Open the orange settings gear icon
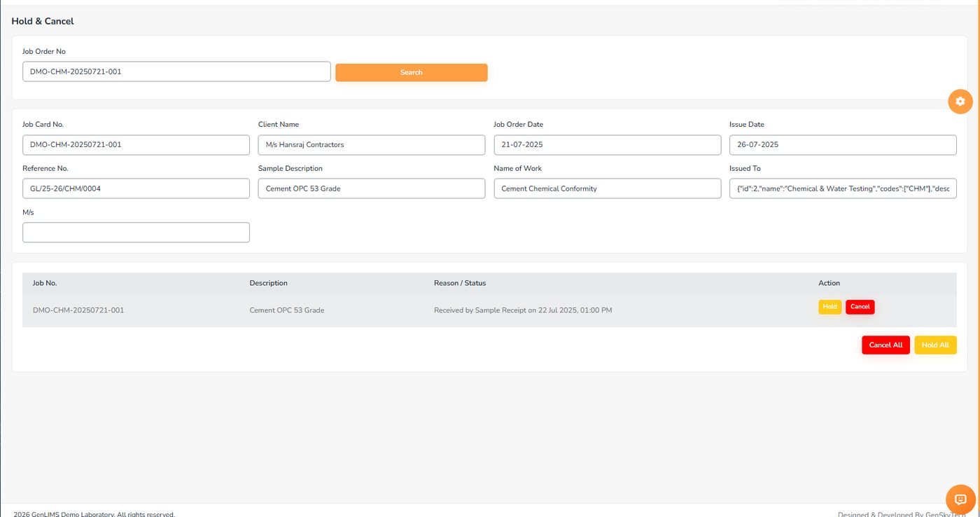The image size is (980, 517). (x=960, y=102)
